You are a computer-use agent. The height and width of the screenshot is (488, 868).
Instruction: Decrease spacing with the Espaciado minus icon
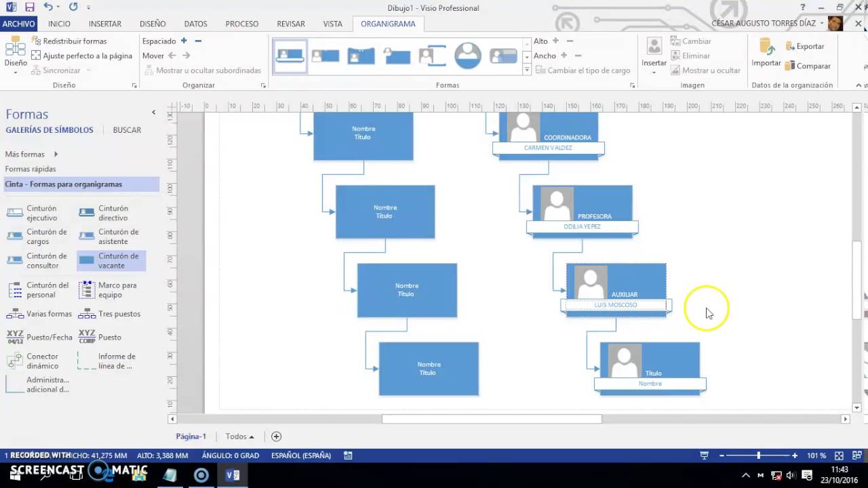tap(198, 41)
